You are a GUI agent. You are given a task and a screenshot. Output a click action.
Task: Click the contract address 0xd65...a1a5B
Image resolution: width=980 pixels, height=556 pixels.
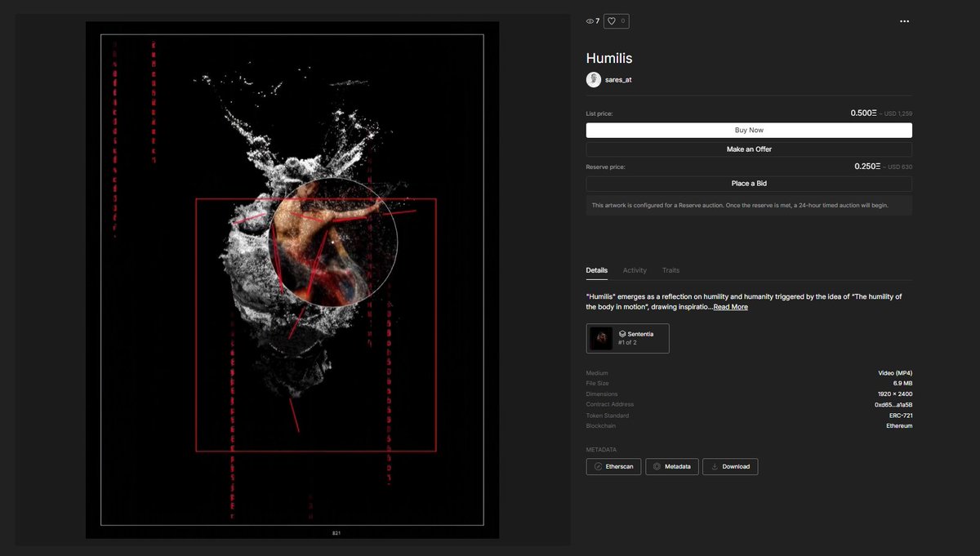(x=893, y=405)
